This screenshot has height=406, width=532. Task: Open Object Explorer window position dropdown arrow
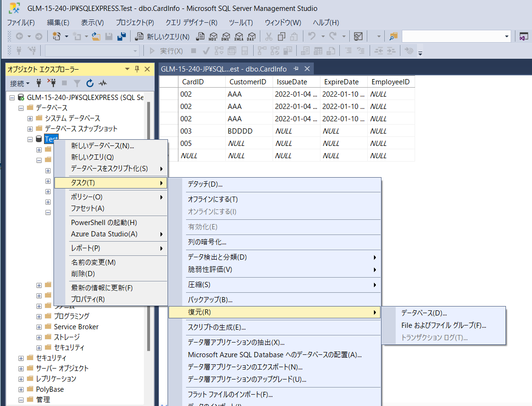point(127,69)
